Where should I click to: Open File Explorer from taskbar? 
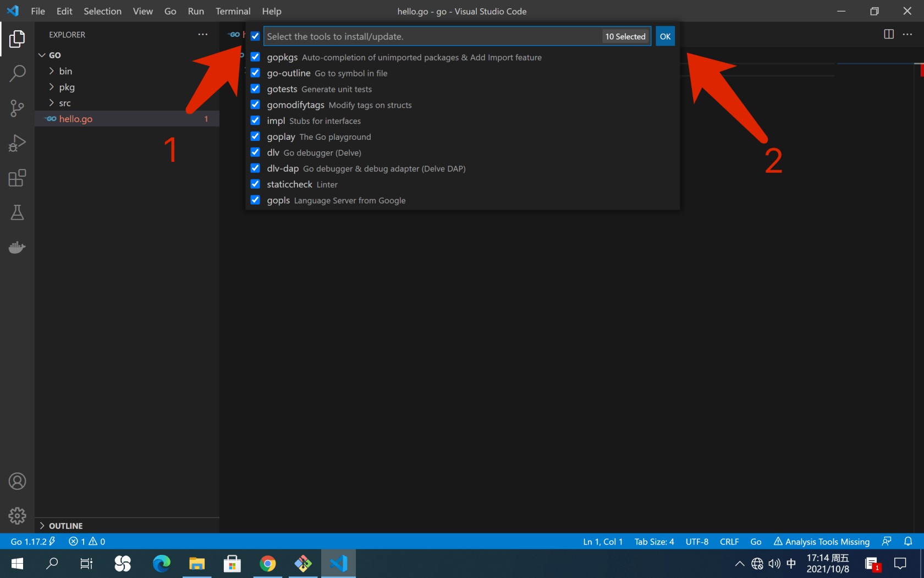(x=197, y=564)
